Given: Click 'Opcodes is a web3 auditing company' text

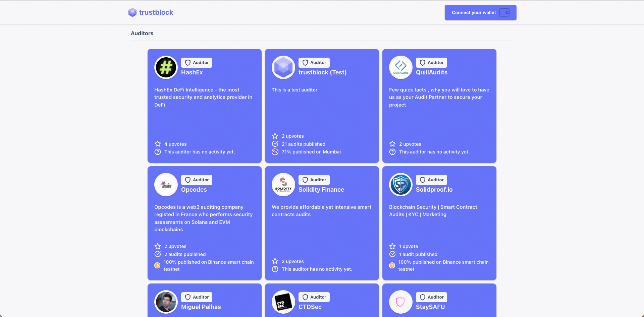Looking at the screenshot, I should click(203, 218).
